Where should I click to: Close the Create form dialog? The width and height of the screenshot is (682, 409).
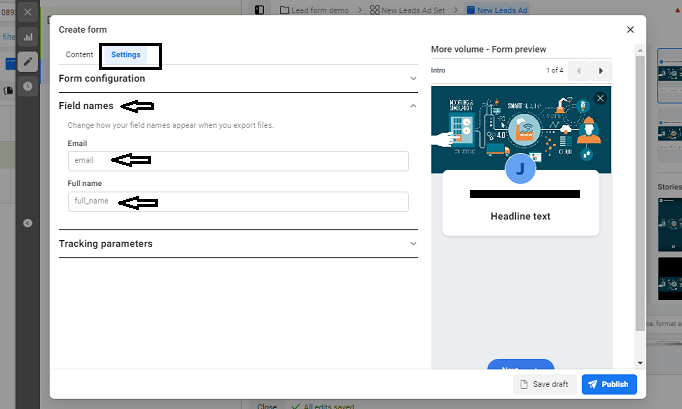click(630, 30)
